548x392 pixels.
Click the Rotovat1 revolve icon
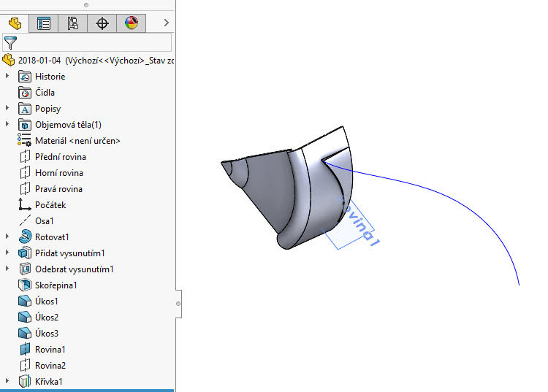(x=25, y=237)
